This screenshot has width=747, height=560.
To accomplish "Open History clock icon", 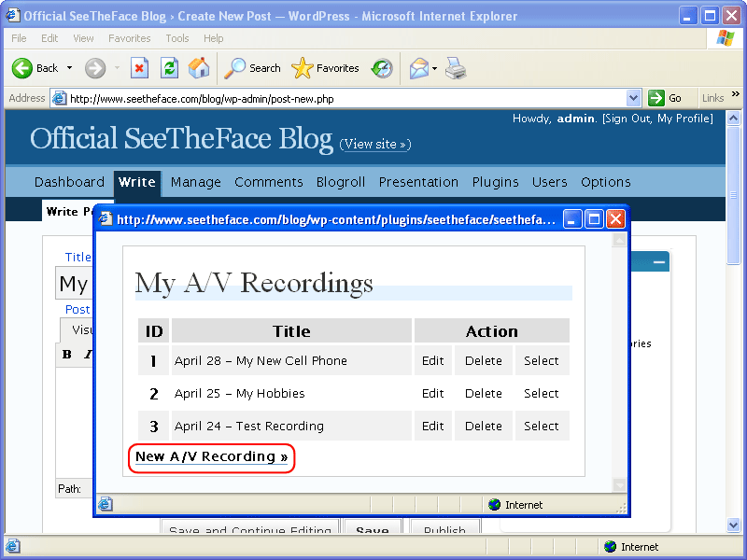I will (382, 68).
